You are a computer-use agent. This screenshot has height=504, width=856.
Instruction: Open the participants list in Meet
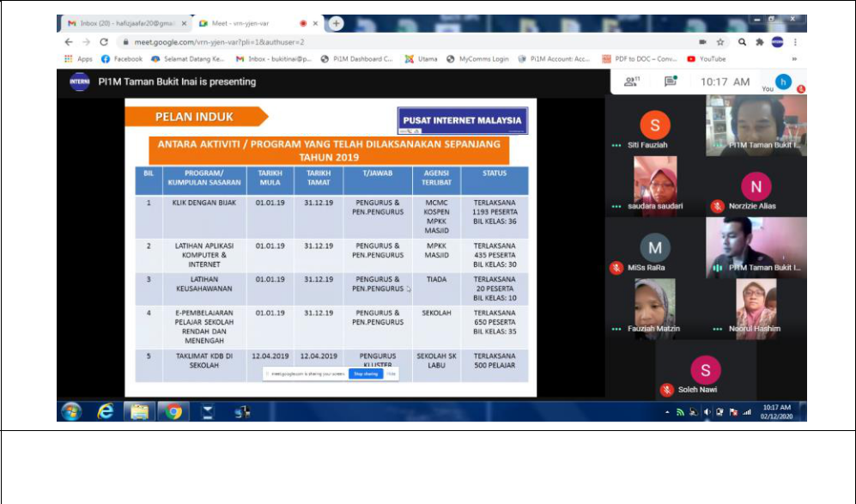pos(632,82)
